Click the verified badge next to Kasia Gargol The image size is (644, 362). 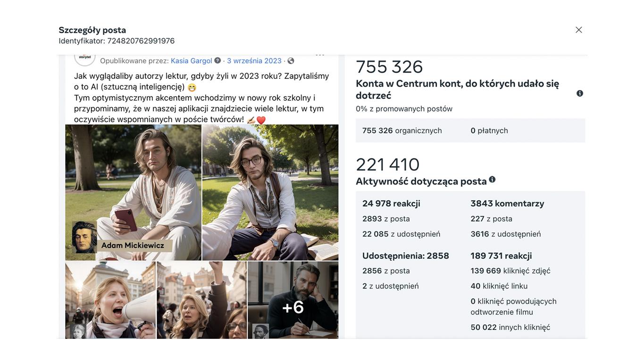point(217,60)
